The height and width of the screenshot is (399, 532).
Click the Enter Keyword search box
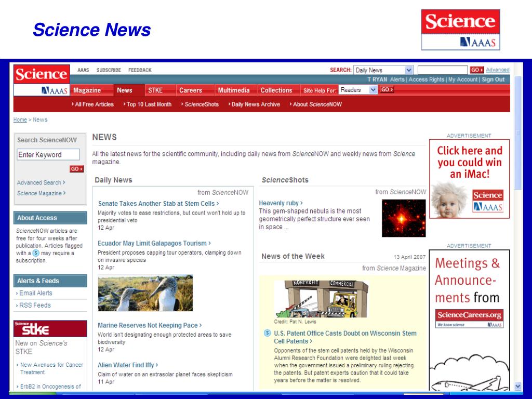pos(48,155)
